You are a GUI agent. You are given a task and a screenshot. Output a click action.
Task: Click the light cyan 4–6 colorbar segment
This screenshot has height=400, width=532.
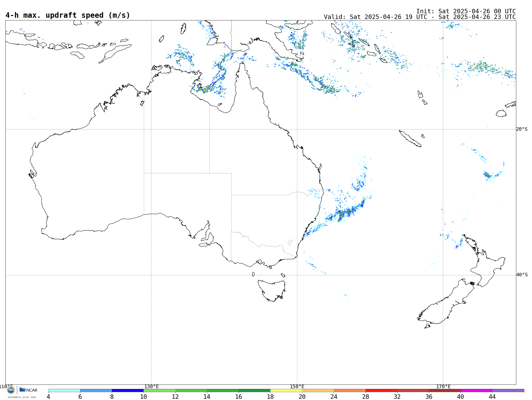64,391
